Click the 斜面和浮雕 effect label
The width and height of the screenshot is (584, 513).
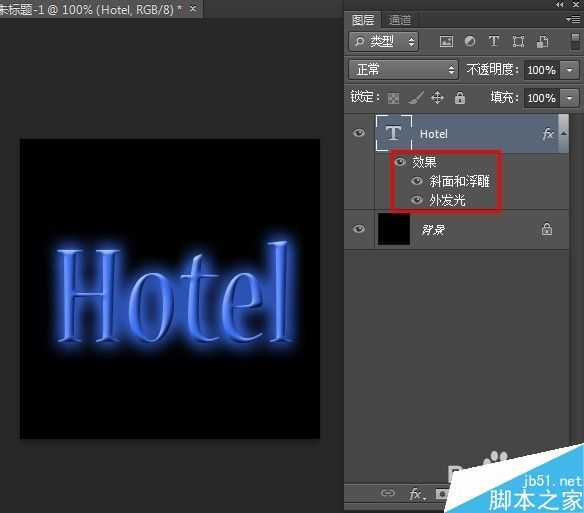[459, 181]
